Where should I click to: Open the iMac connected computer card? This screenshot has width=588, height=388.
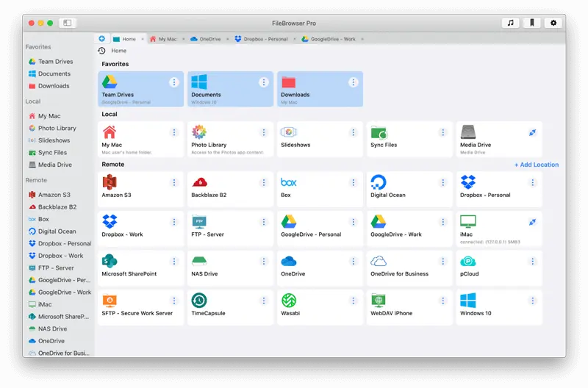tap(499, 229)
